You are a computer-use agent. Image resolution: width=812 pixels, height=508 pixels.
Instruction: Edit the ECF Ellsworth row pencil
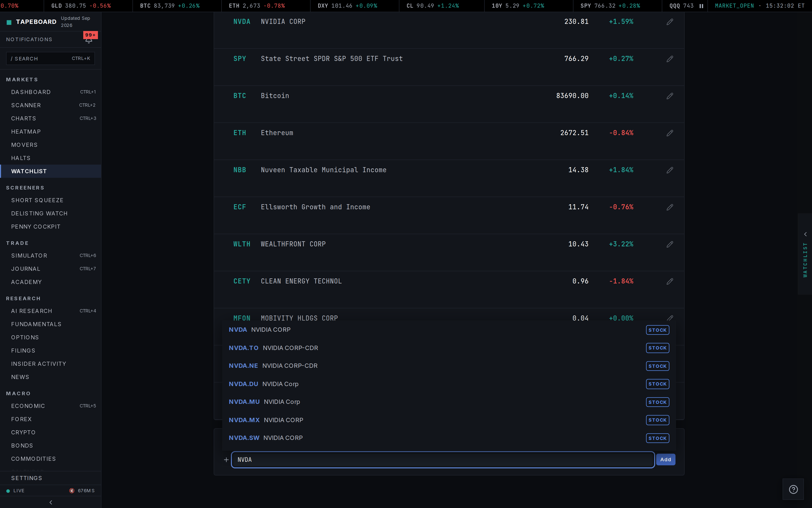pyautogui.click(x=670, y=207)
